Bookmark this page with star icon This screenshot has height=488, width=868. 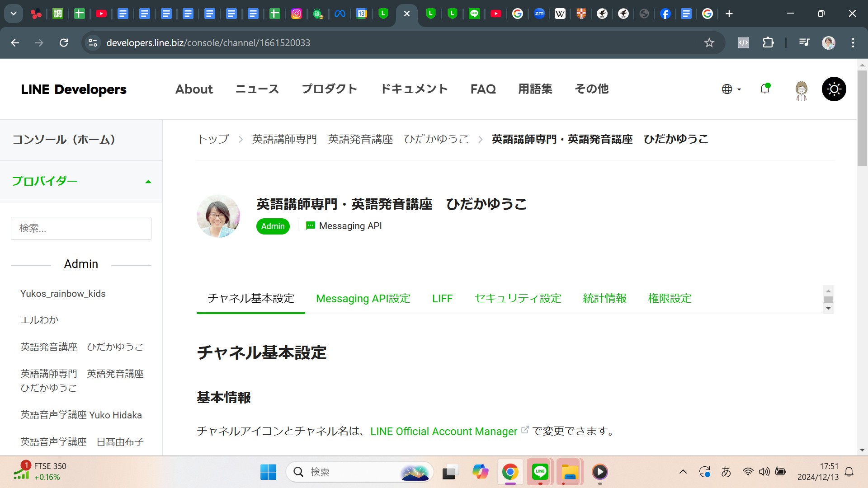pyautogui.click(x=709, y=42)
